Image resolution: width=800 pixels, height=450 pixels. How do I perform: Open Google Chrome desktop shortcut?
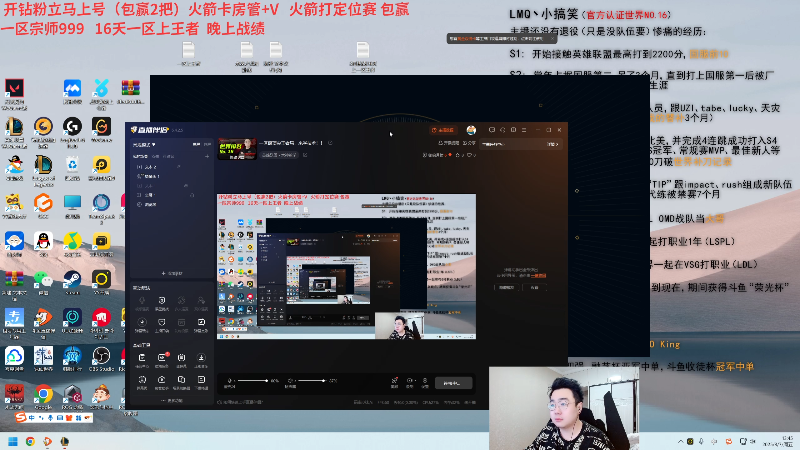pyautogui.click(x=43, y=394)
